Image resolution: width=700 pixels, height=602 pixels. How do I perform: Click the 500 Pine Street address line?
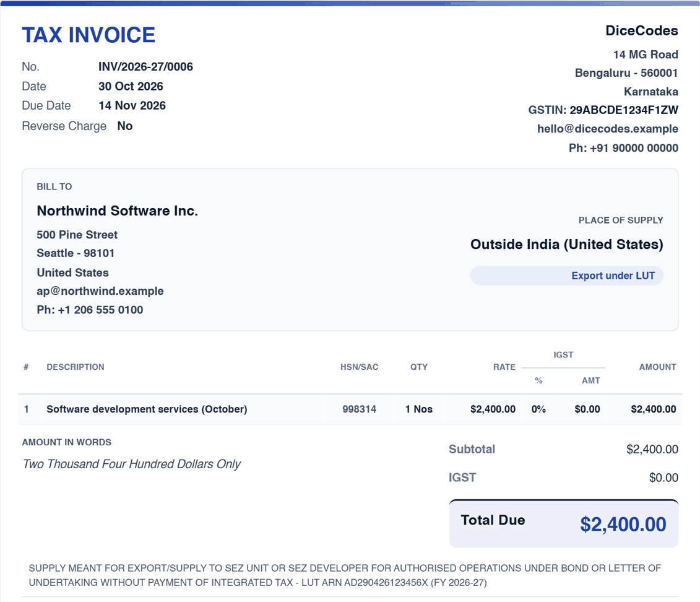coord(77,235)
